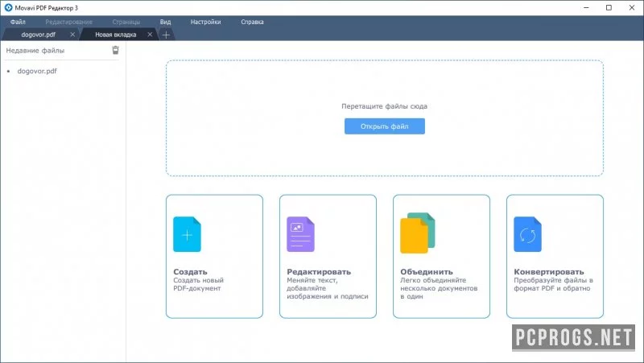Close the dogovor.pdf tab
The height and width of the screenshot is (363, 644).
pos(72,35)
